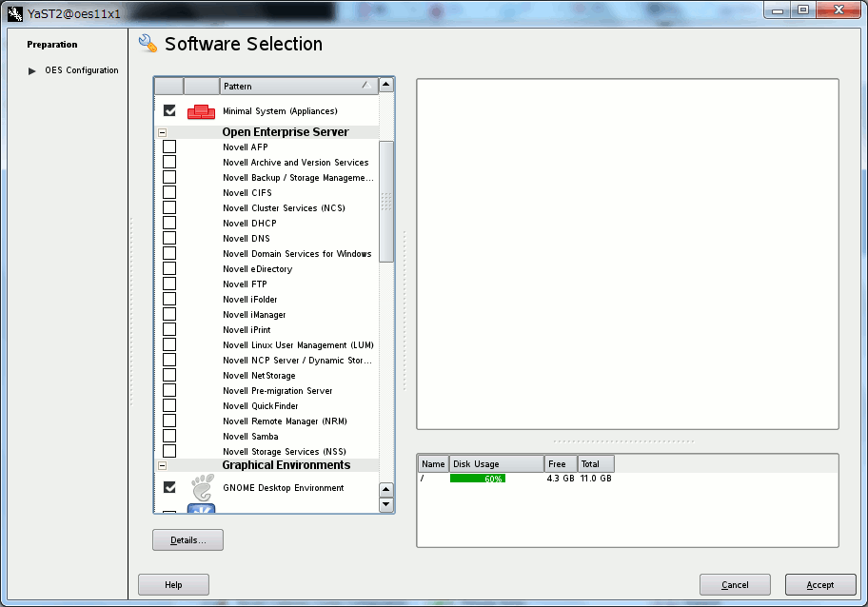The image size is (868, 607).
Task: Tick Novell Remote Manager (NRM) checkbox
Action: 169,421
